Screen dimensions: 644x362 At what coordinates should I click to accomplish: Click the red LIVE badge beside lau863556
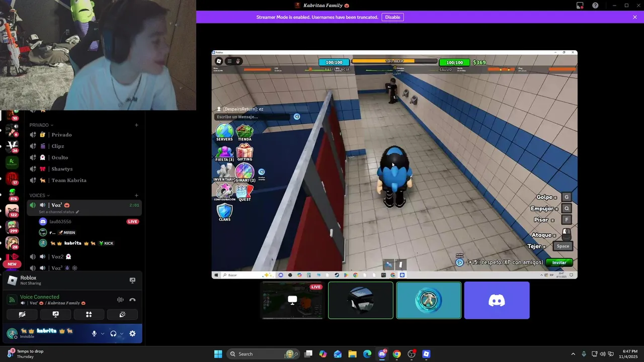click(133, 221)
